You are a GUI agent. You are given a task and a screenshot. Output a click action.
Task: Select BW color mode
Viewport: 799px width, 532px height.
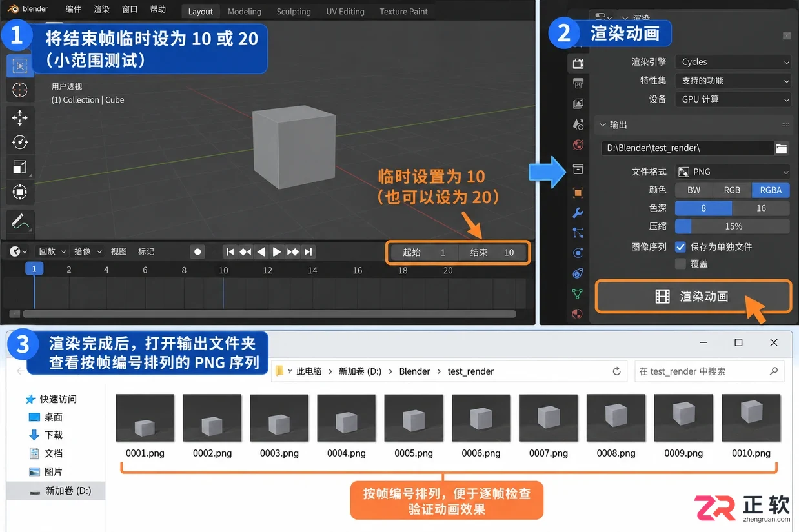click(x=694, y=190)
